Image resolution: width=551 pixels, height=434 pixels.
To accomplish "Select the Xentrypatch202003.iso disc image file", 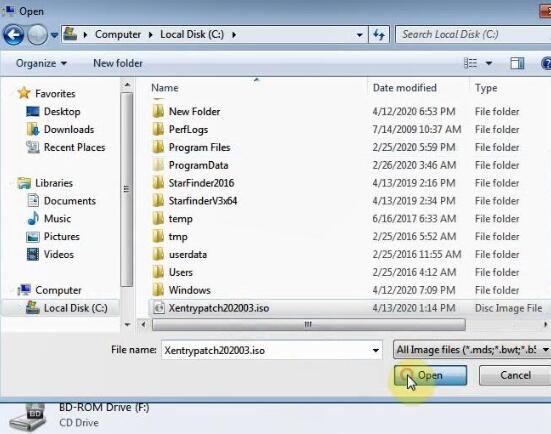I will coord(219,308).
